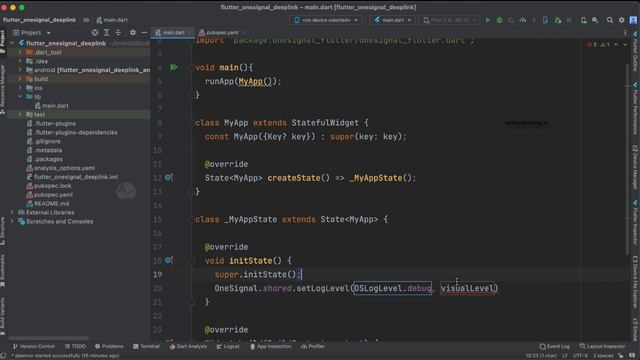
Task: Open editor tabs more-options menu
Action: click(625, 33)
